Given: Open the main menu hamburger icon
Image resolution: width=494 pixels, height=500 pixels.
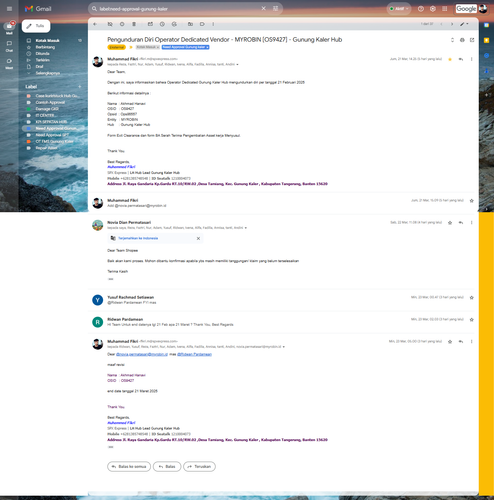Looking at the screenshot, I should pyautogui.click(x=9, y=9).
